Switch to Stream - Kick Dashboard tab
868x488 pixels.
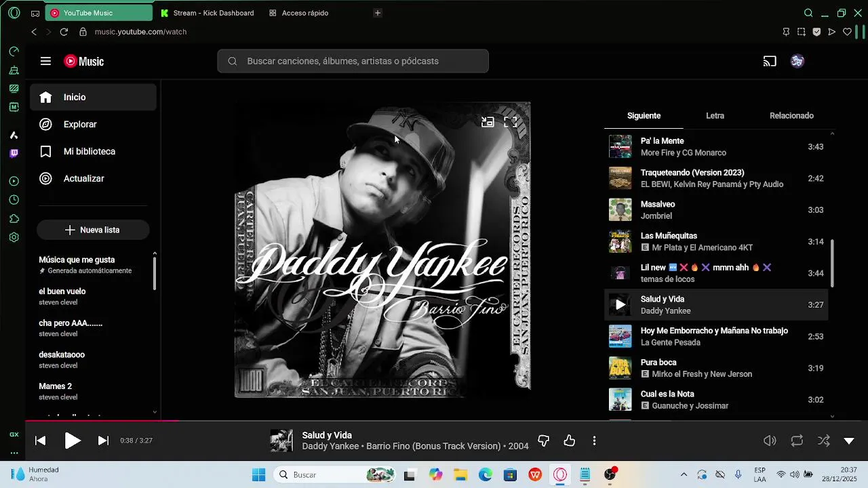point(208,13)
